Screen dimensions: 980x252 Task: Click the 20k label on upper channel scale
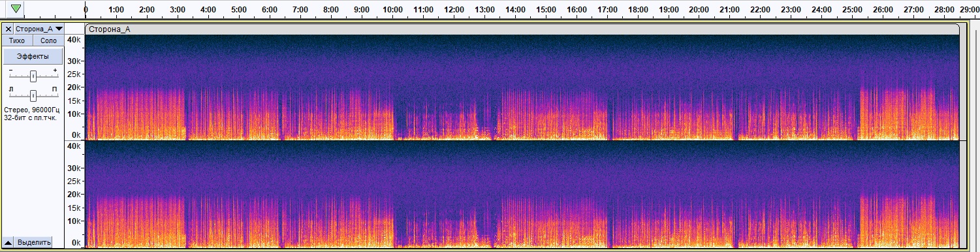pos(74,87)
